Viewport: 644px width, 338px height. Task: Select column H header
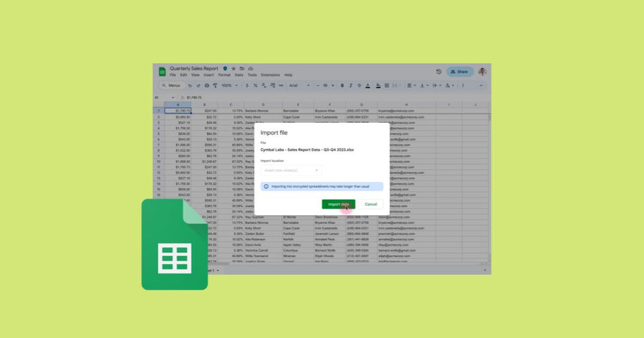(406, 105)
